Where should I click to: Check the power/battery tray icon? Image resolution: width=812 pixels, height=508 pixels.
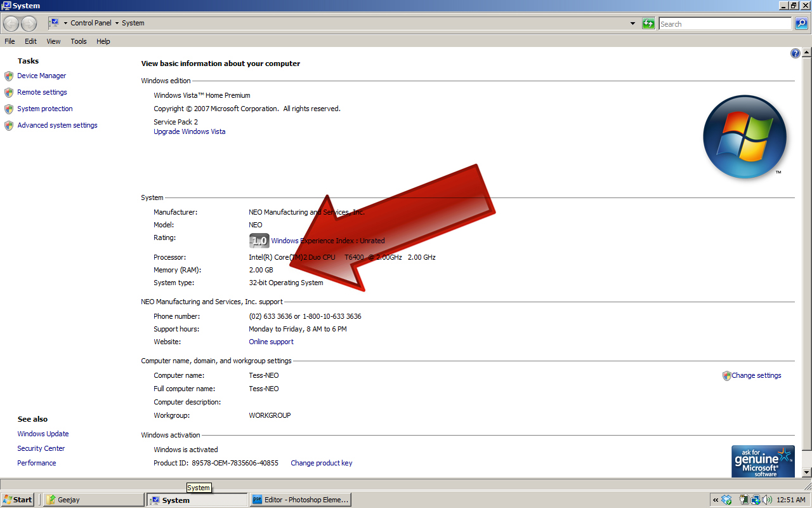click(743, 500)
